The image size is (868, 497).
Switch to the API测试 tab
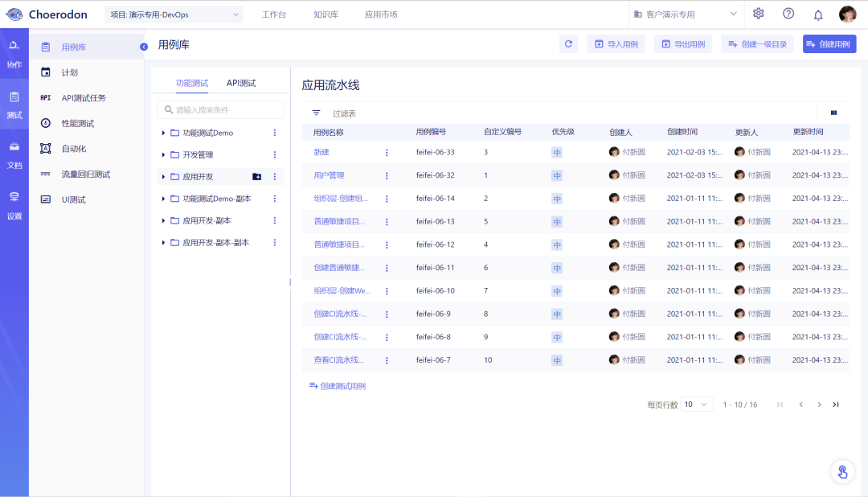point(241,83)
